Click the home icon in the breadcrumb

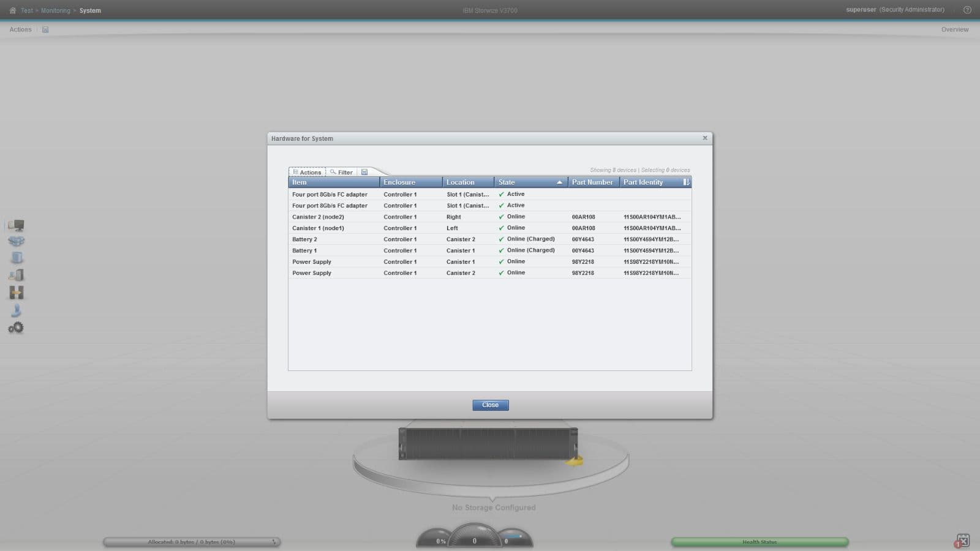[12, 10]
